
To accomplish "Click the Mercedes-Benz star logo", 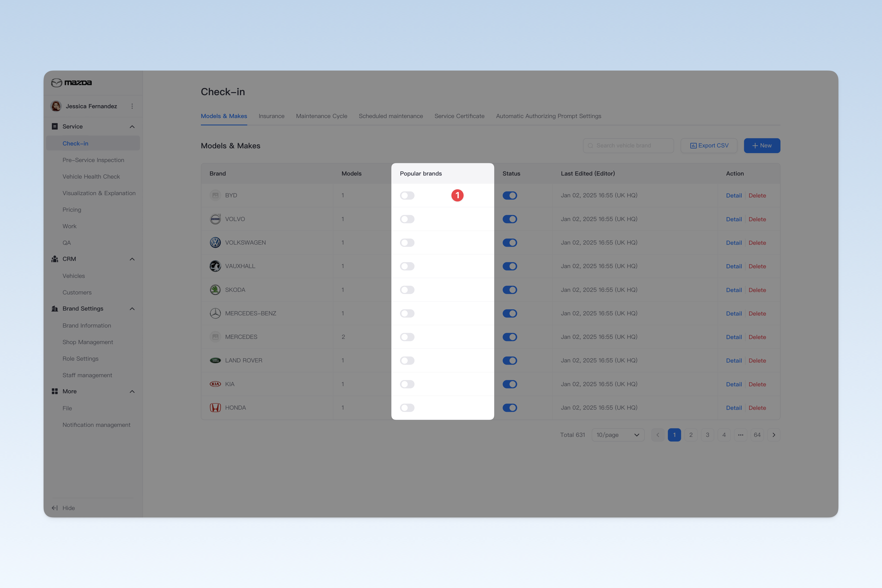I will click(x=215, y=313).
